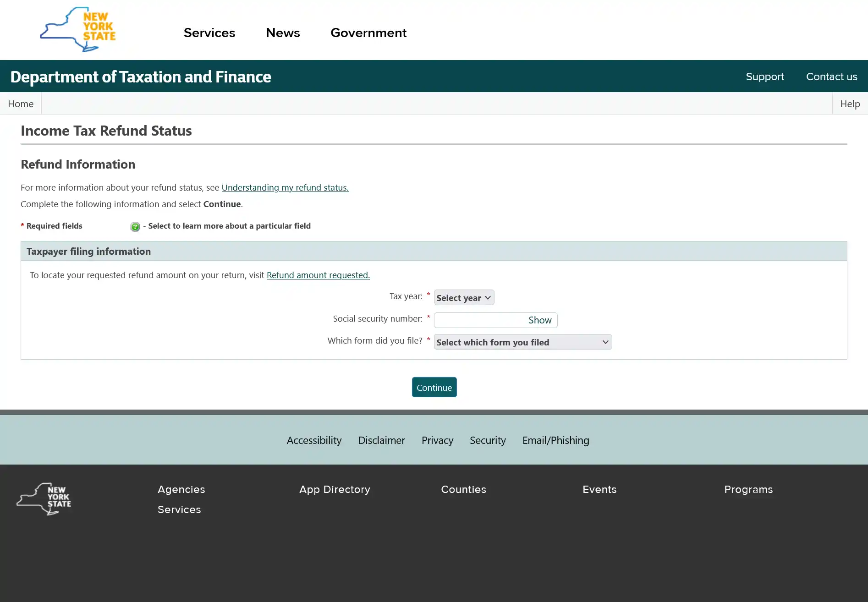Screen dimensions: 868x602
Task: Navigate to the Email/Phishing footer link
Action: click(555, 440)
